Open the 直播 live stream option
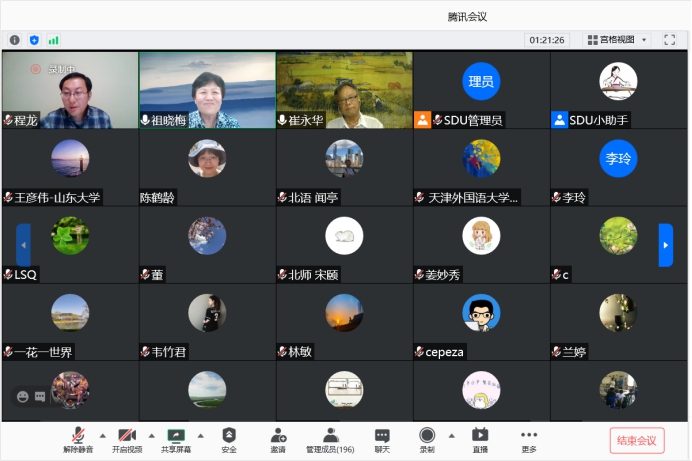Image resolution: width=692 pixels, height=461 pixels. coord(480,439)
